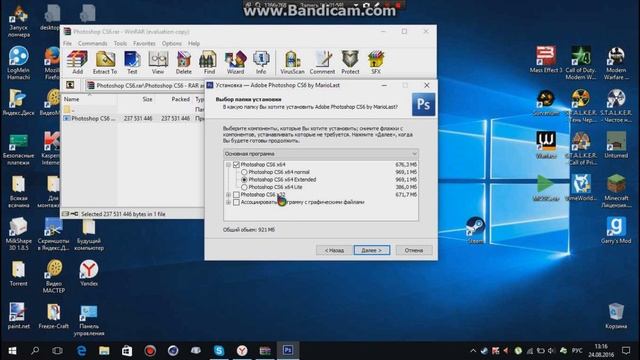
Task: Click WinRAR Extract To icon
Action: 105,62
